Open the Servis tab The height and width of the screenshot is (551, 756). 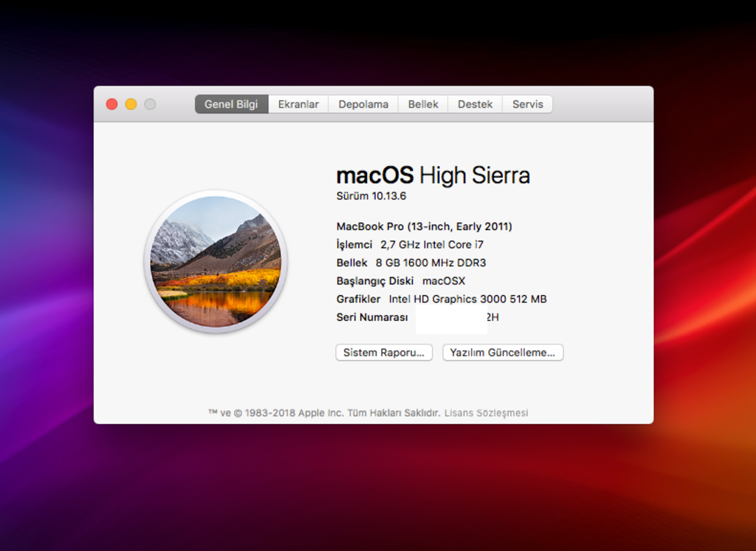(x=527, y=104)
